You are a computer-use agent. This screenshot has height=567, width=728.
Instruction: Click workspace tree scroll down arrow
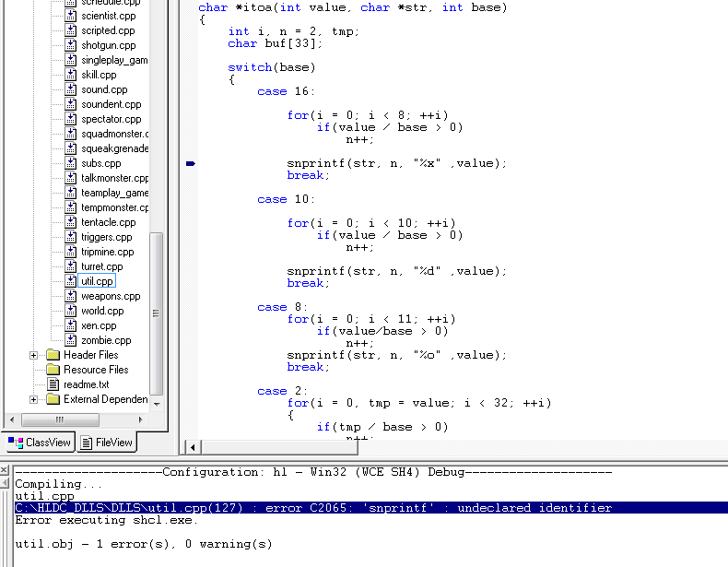pyautogui.click(x=157, y=405)
